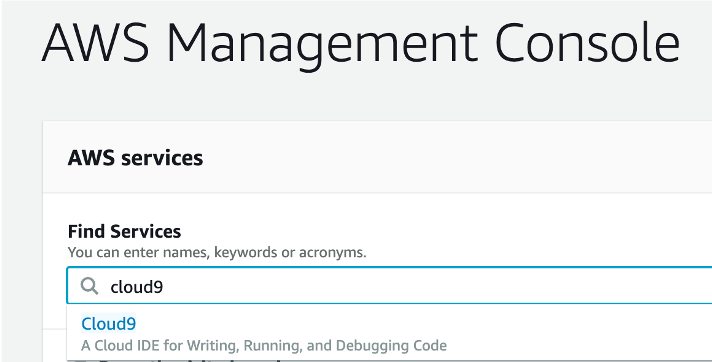Select the Cloud IDE description in suggestions
The width and height of the screenshot is (712, 362).
(264, 346)
